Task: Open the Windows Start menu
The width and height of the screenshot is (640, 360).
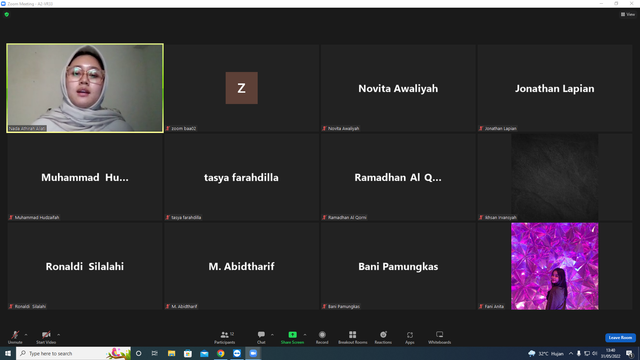Action: (x=8, y=353)
